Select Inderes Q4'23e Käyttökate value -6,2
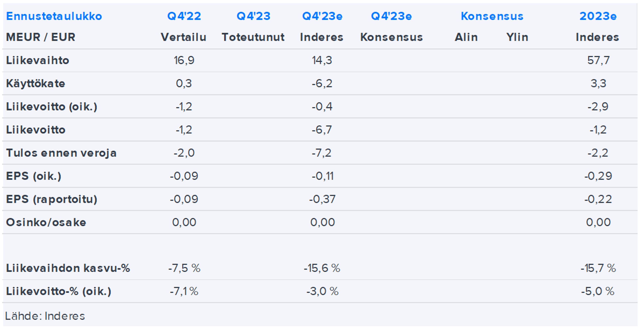This screenshot has height=330, width=644. (x=322, y=83)
